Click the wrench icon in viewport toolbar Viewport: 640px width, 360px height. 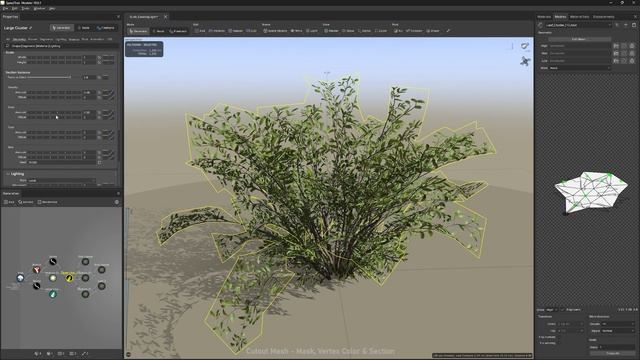pyautogui.click(x=448, y=31)
